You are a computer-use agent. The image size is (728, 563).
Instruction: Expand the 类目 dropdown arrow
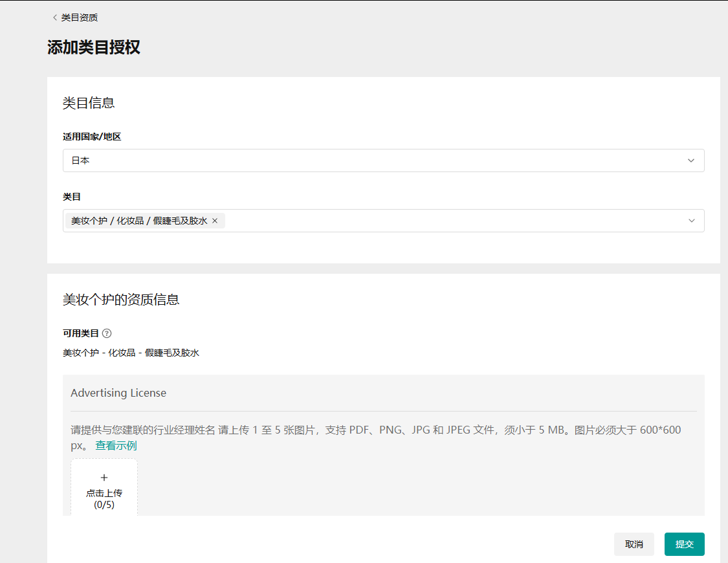coord(691,221)
